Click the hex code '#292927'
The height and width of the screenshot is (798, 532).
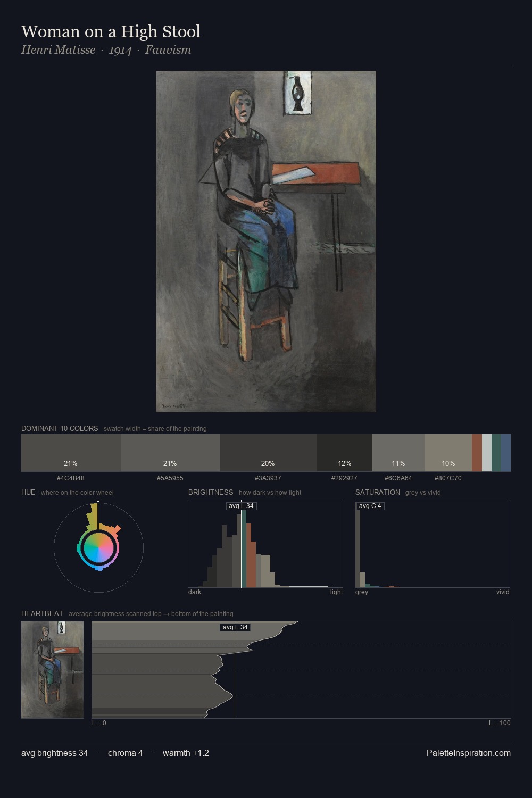pos(344,478)
